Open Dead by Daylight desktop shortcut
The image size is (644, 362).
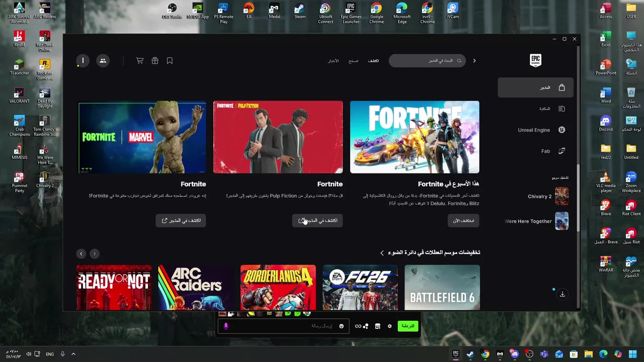(45, 99)
